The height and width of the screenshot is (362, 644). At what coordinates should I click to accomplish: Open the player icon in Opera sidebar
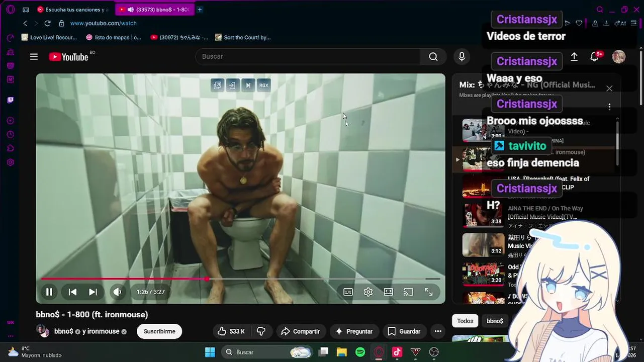point(10,121)
